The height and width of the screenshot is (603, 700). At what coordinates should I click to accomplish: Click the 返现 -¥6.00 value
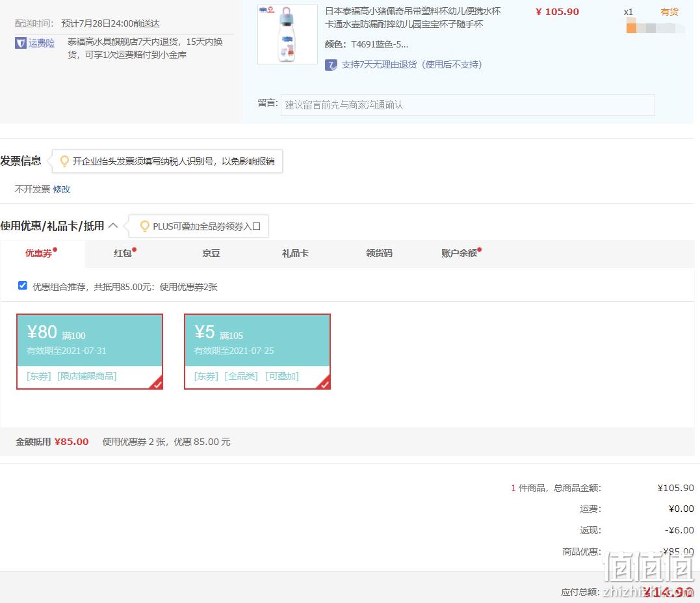(x=679, y=530)
